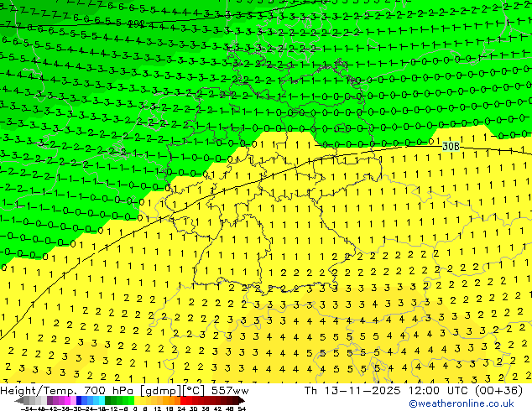This screenshot has width=532, height=411.
Task: Click the bright red legend segment above the 24 label
Action: click(x=183, y=401)
